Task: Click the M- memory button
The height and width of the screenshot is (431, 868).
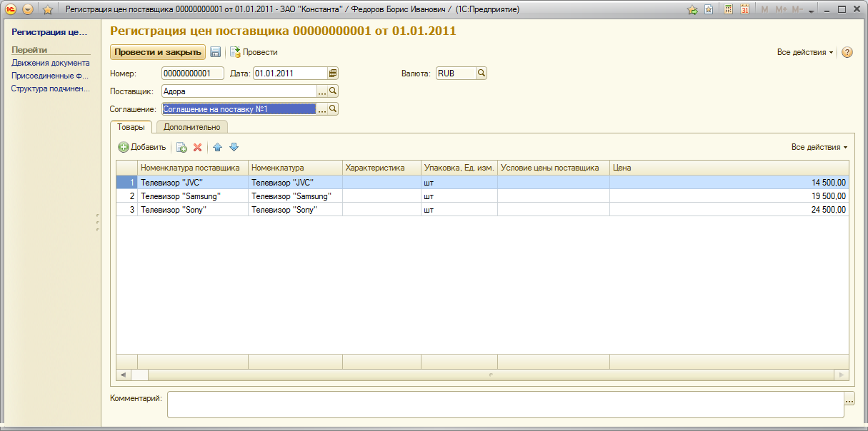Action: [x=799, y=10]
